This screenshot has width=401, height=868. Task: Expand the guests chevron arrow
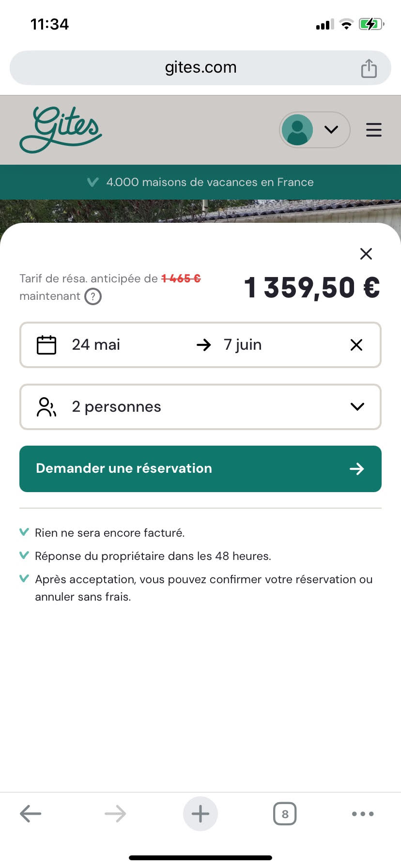coord(357,407)
